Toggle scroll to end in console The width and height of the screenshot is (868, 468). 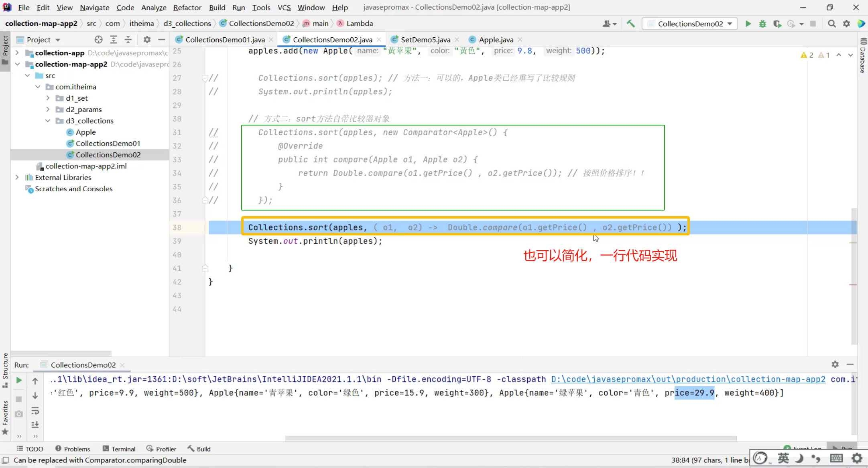pyautogui.click(x=35, y=424)
